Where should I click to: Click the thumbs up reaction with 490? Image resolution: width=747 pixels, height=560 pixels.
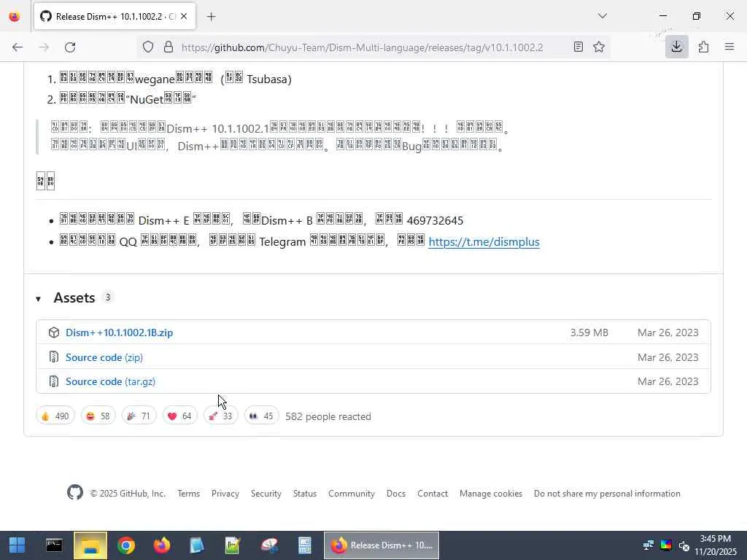pyautogui.click(x=55, y=416)
